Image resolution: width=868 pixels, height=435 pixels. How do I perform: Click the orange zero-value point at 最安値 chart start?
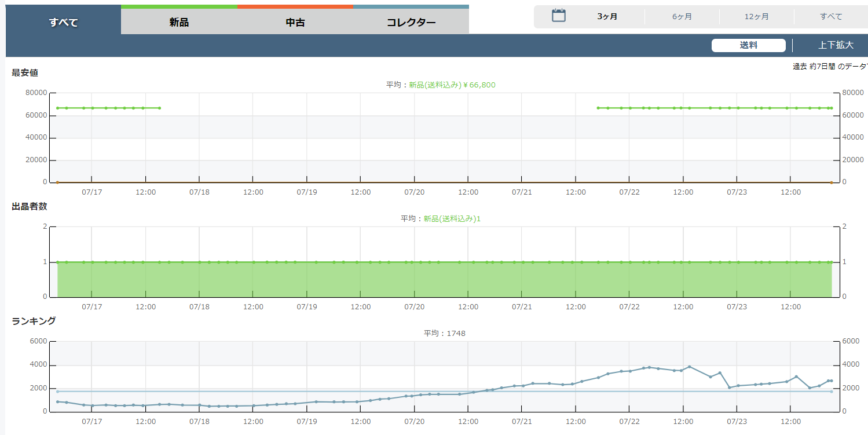57,182
